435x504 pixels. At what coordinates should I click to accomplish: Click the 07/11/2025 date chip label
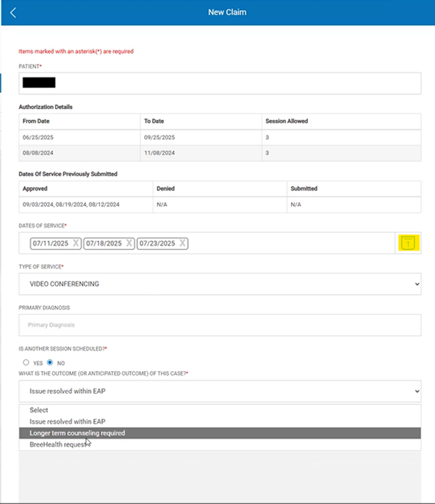[51, 243]
